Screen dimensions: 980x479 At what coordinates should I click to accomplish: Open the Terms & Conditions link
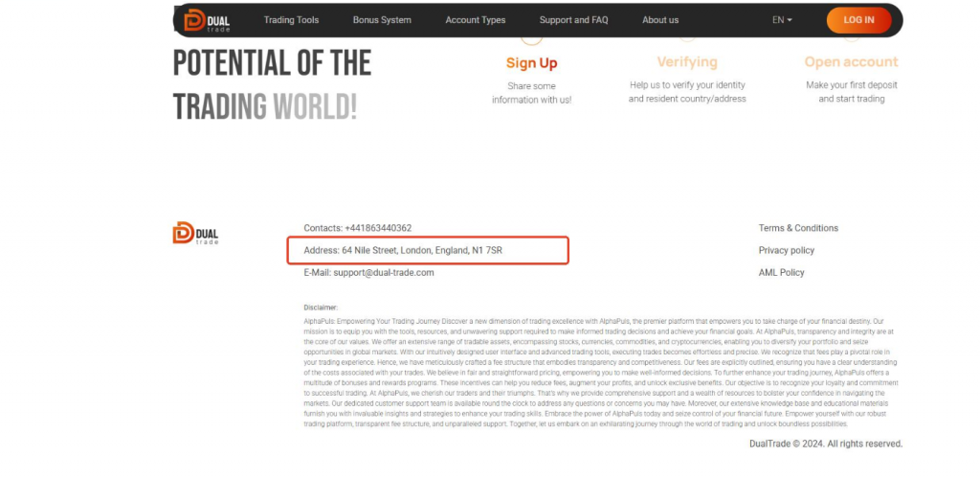798,228
